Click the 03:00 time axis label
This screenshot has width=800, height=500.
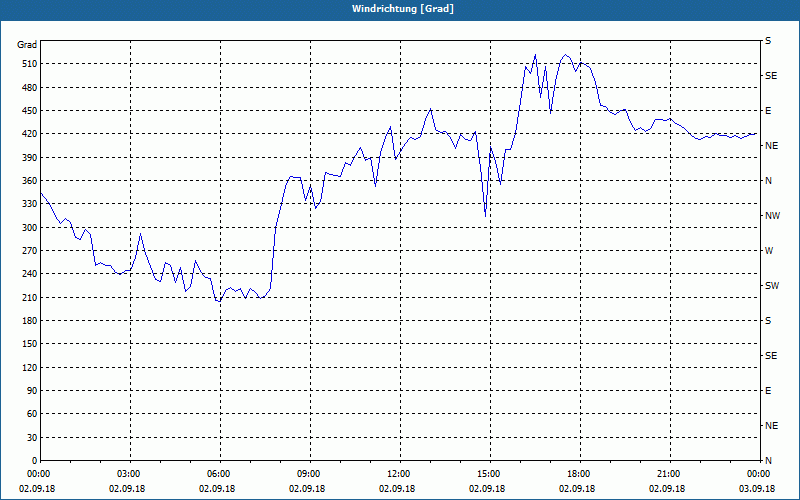click(x=130, y=473)
